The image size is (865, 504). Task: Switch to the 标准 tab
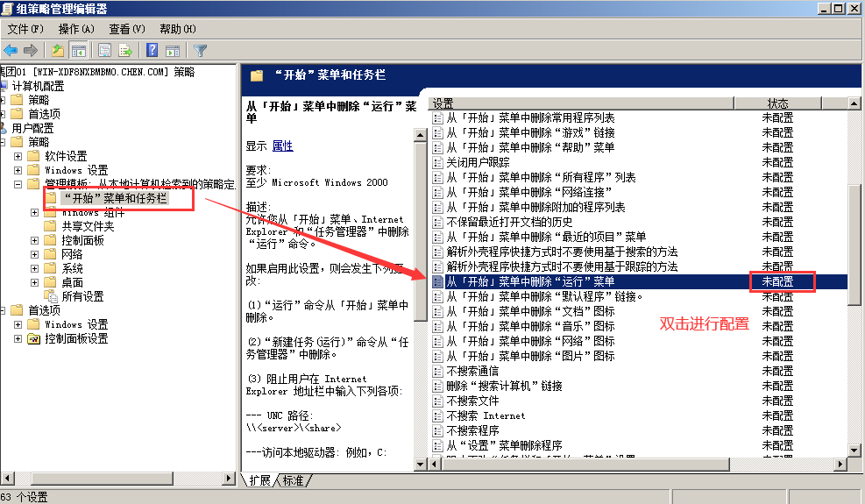294,481
